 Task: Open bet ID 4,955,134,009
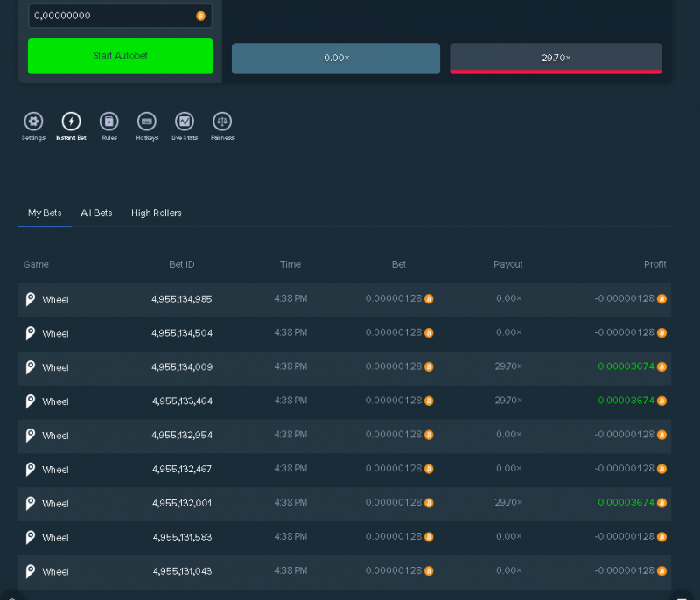click(182, 367)
